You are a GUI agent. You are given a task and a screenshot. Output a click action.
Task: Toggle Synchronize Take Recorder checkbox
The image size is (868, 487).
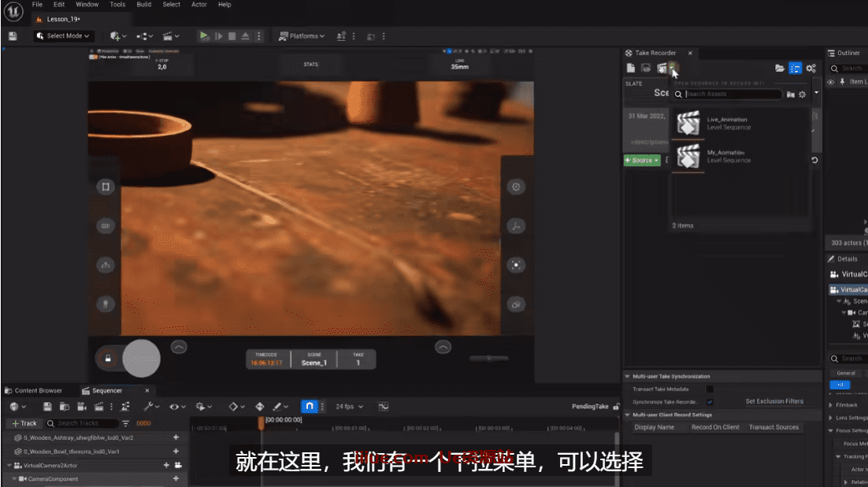pos(710,402)
